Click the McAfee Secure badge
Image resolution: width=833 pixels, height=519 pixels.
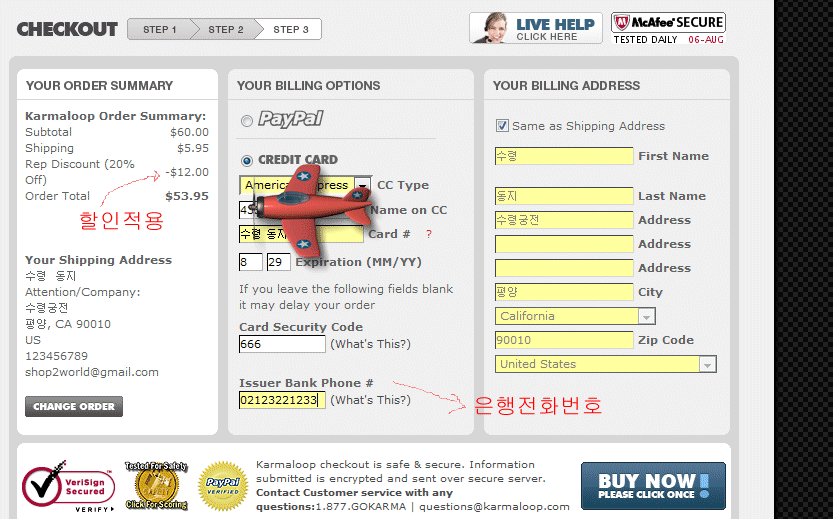pos(668,29)
